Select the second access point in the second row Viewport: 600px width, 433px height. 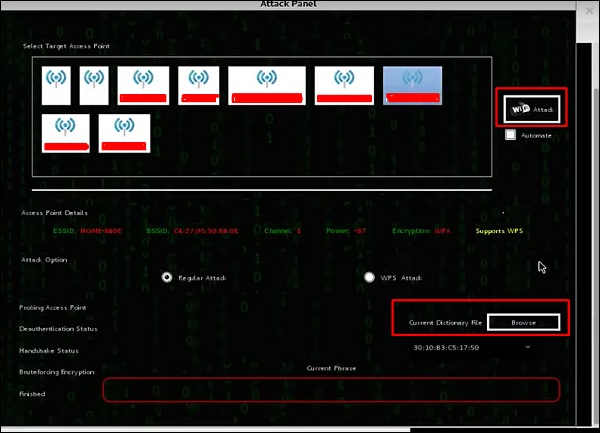[124, 133]
